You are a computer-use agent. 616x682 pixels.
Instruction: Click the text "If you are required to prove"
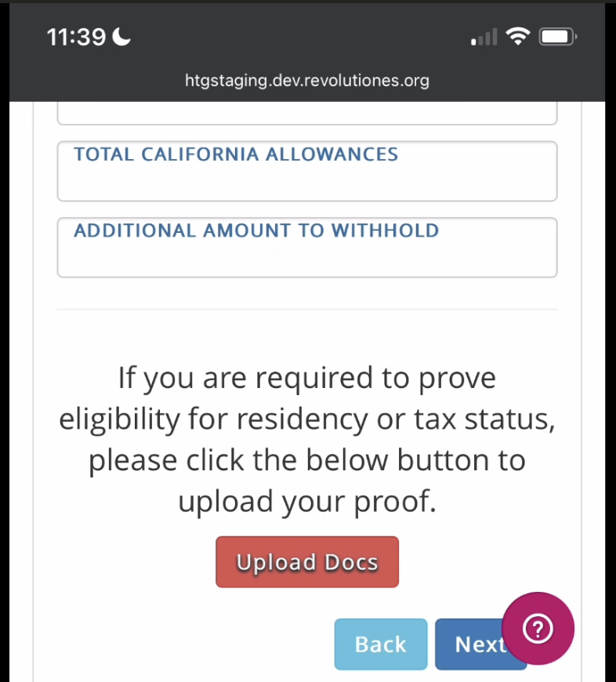(x=307, y=378)
